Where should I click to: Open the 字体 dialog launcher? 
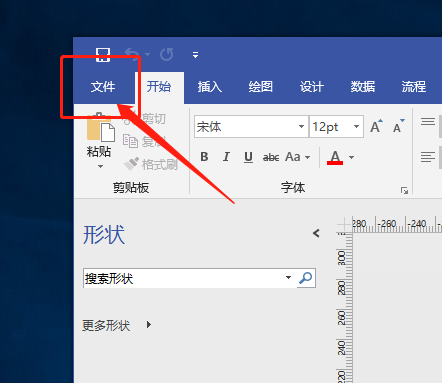(x=404, y=190)
